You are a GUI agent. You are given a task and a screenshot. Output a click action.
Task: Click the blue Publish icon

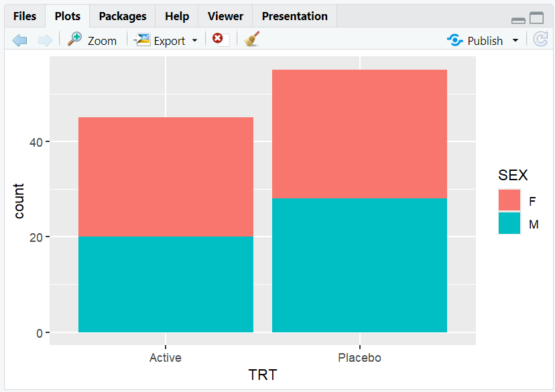click(455, 40)
